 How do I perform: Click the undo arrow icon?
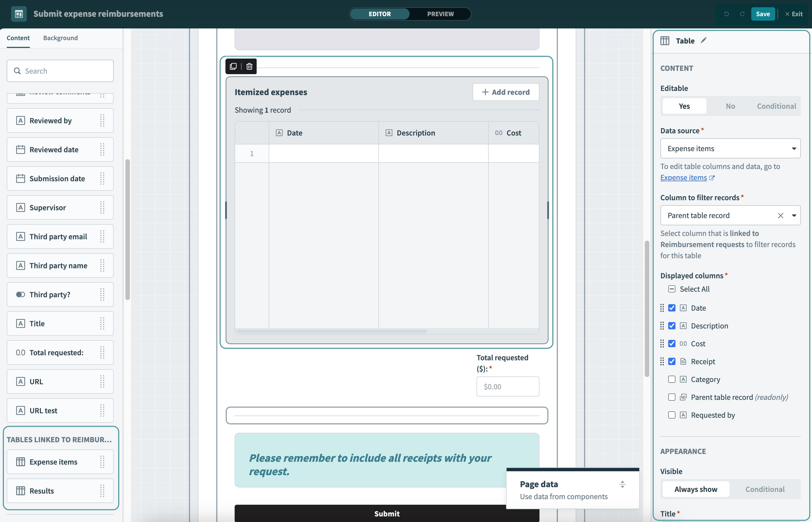pyautogui.click(x=726, y=14)
